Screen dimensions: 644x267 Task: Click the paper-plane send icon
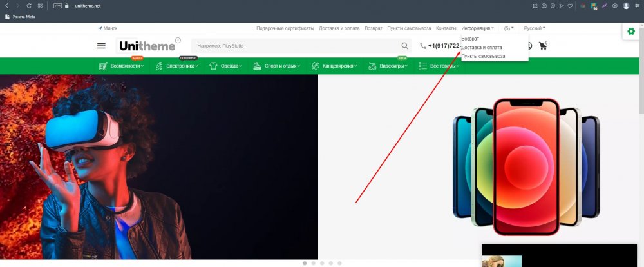(x=562, y=6)
